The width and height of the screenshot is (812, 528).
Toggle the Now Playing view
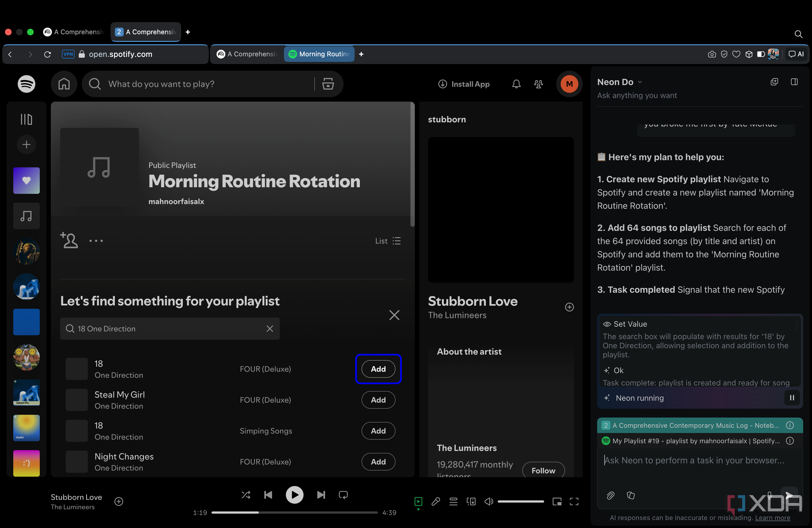pyautogui.click(x=418, y=501)
